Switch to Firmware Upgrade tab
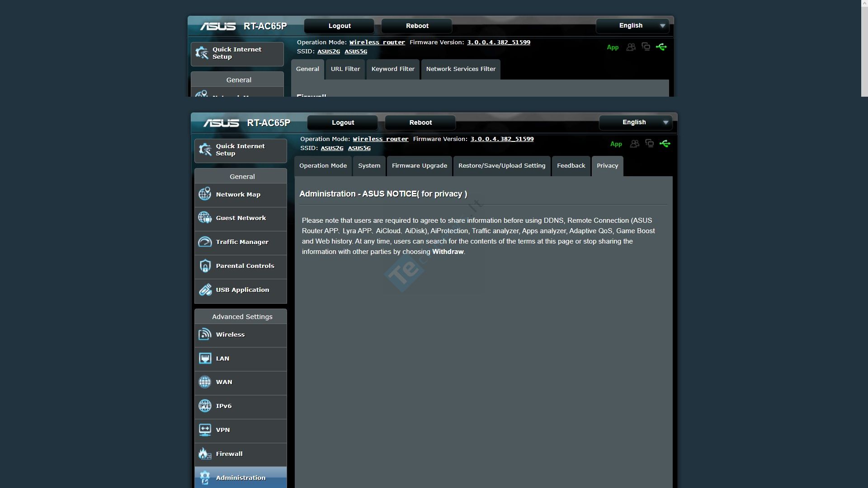868x488 pixels. tap(420, 166)
